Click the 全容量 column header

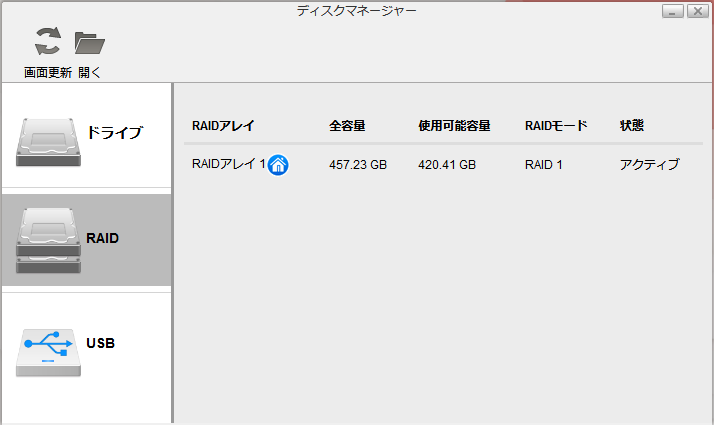pos(347,125)
